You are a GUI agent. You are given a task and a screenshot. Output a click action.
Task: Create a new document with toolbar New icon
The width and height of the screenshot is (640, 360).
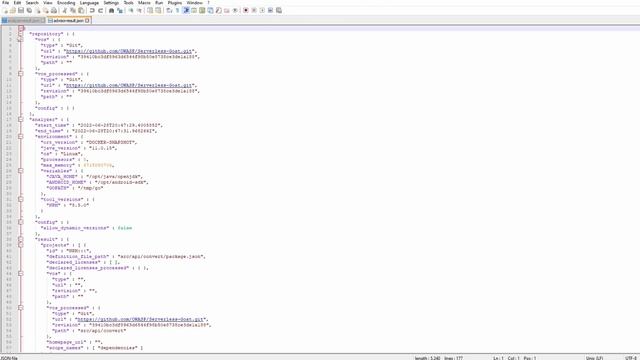tap(5, 10)
